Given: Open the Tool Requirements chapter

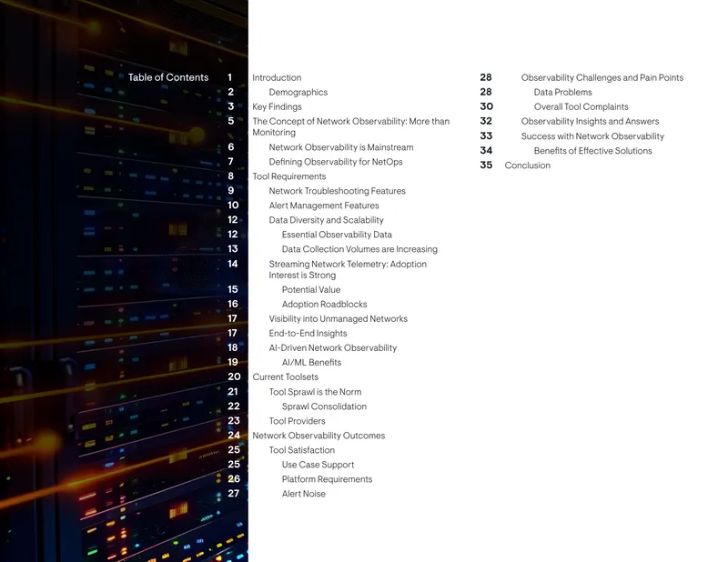Looking at the screenshot, I should point(289,176).
